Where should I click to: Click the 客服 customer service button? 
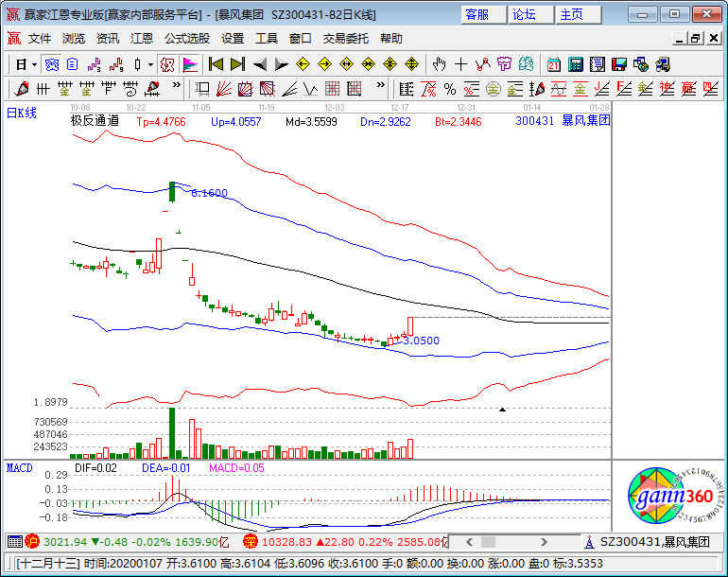pos(484,15)
